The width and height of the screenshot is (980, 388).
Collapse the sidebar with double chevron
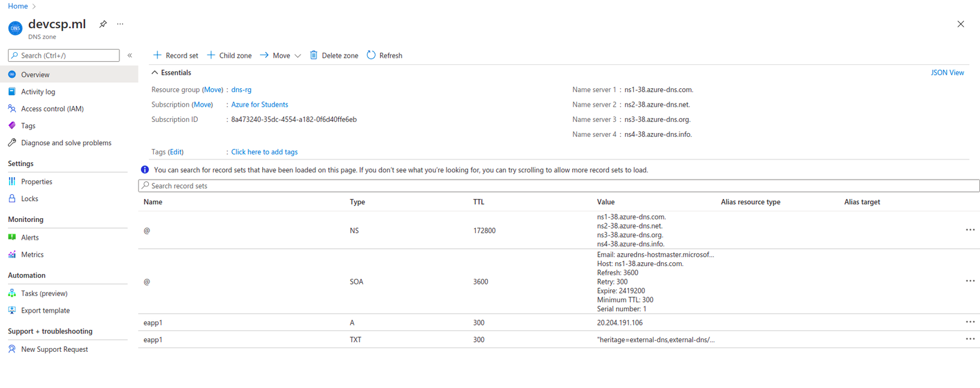(130, 55)
